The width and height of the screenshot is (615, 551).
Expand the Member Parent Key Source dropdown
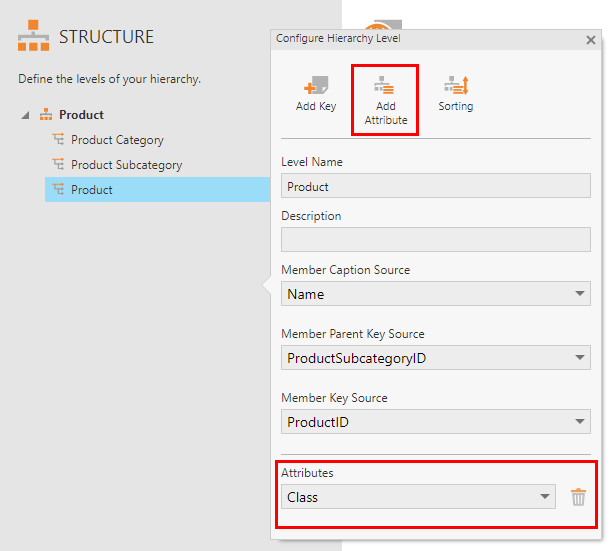[435, 358]
